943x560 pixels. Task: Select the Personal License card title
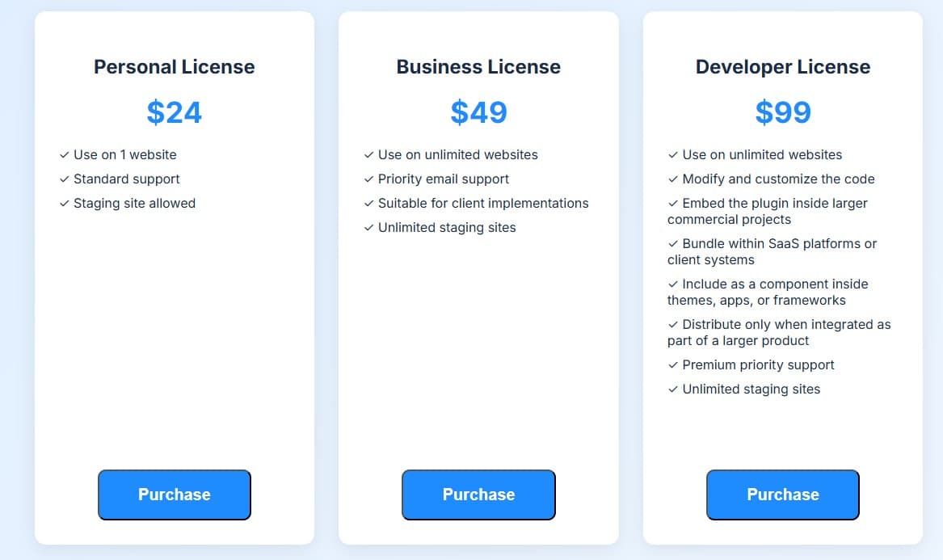(175, 67)
